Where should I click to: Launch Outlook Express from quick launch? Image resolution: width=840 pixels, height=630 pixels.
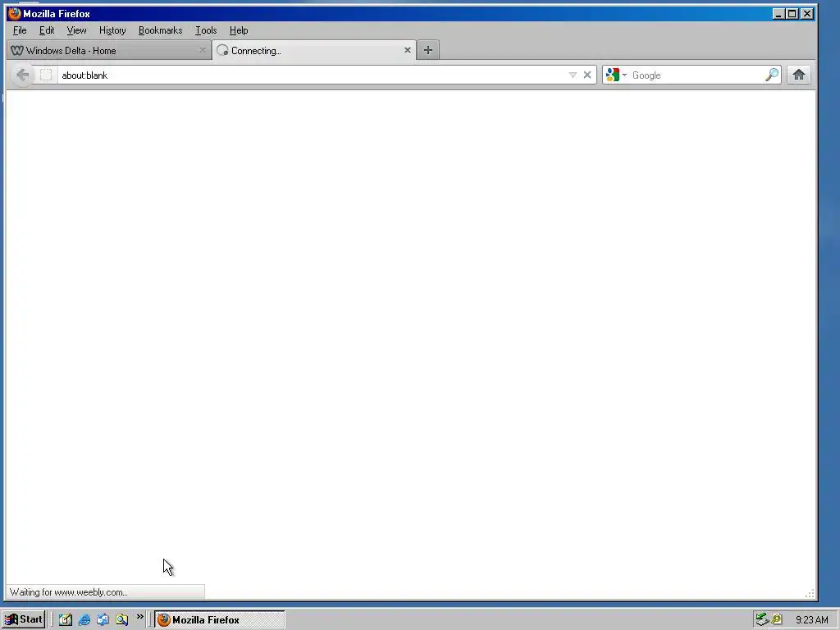103,620
